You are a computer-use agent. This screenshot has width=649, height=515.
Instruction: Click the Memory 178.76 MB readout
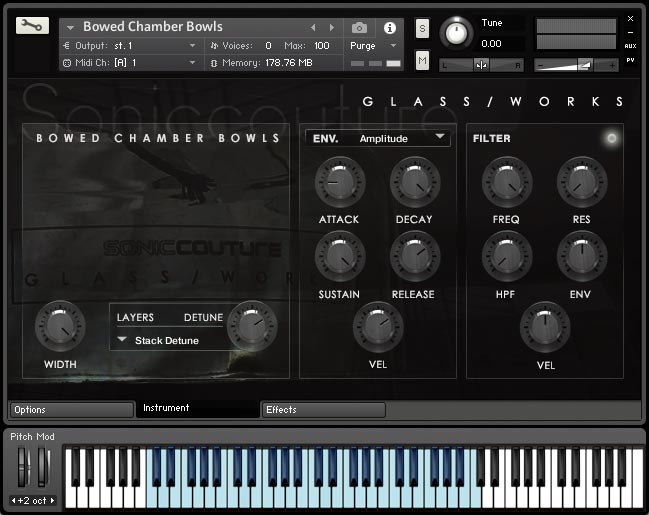pos(288,63)
